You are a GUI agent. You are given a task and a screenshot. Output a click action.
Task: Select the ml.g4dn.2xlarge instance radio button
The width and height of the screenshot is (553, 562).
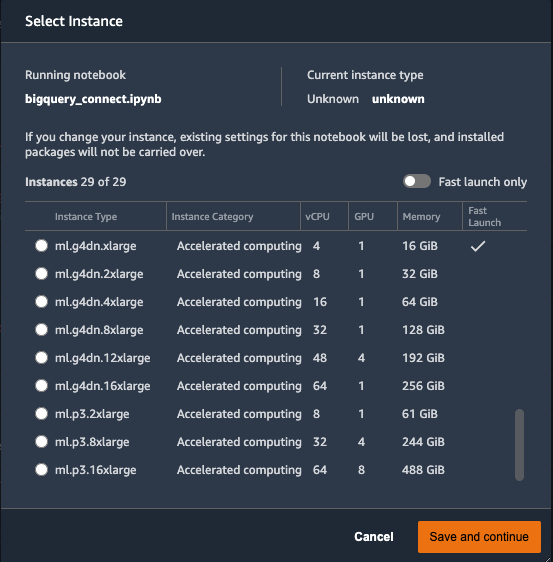coord(42,274)
